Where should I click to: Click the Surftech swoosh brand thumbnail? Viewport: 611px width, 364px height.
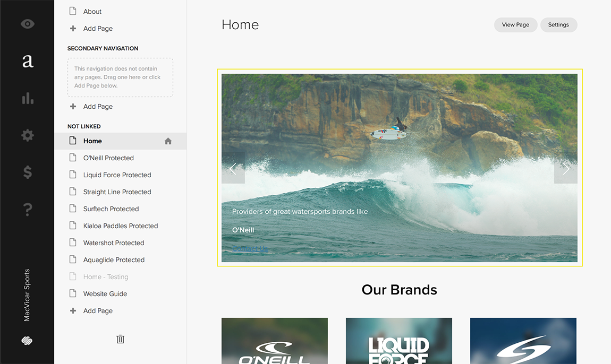pyautogui.click(x=523, y=341)
